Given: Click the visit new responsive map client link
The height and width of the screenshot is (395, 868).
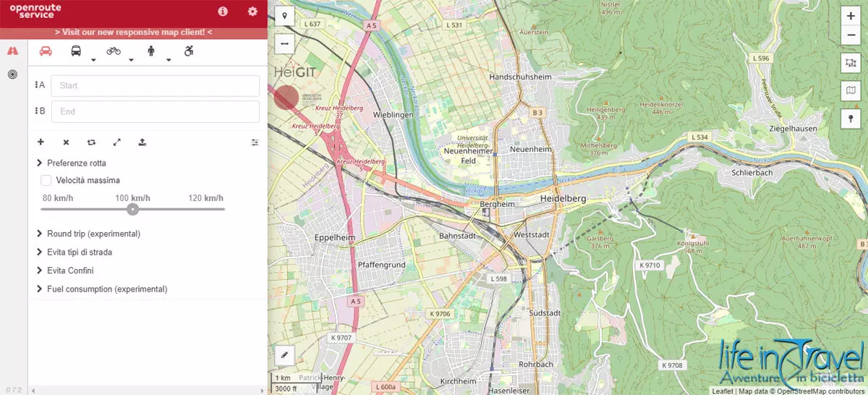Looking at the screenshot, I should [134, 33].
